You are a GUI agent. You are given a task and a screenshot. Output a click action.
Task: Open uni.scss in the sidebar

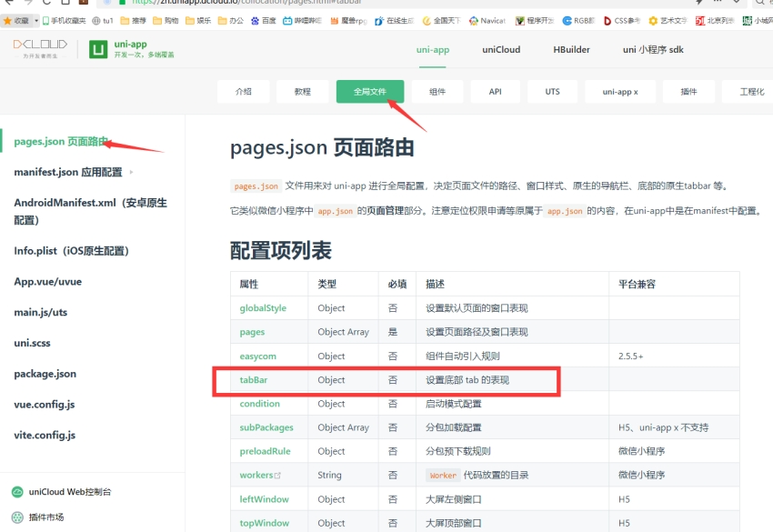(32, 343)
